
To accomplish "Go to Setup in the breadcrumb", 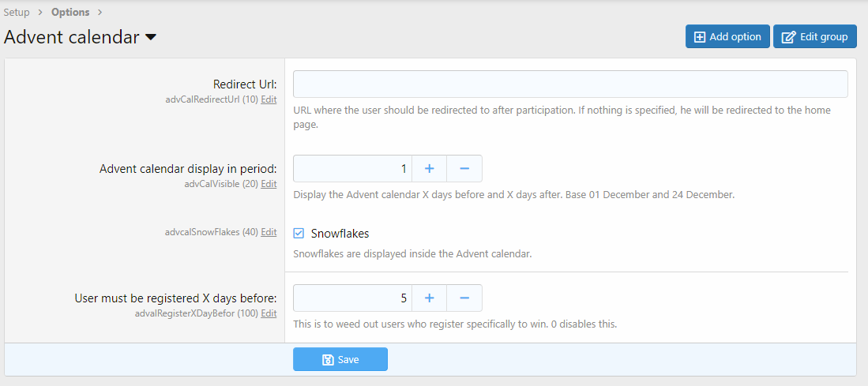I will pyautogui.click(x=17, y=12).
